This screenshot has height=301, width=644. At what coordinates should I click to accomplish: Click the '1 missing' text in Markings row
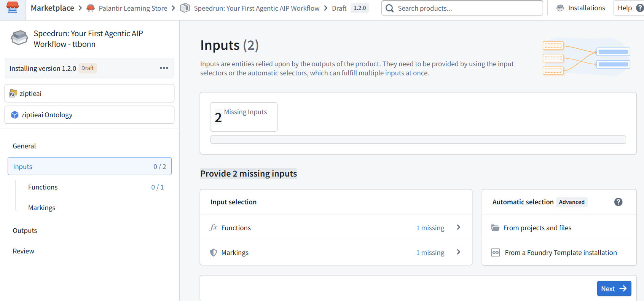(x=430, y=252)
